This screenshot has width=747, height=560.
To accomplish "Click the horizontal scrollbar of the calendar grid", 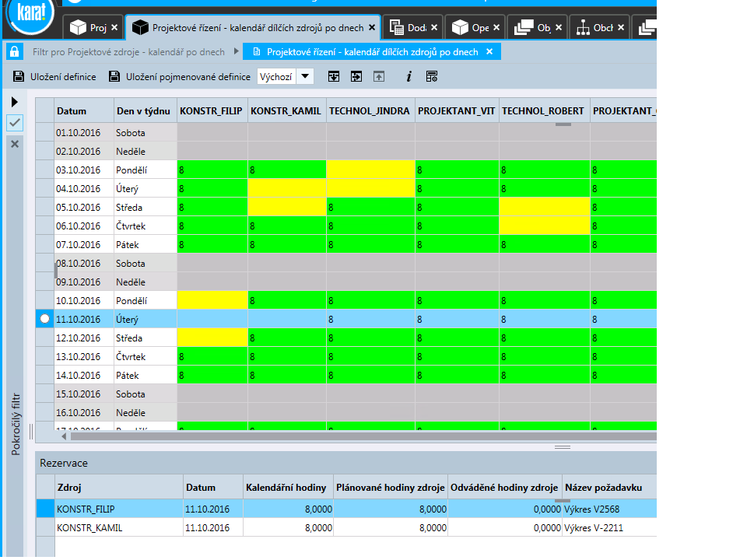I will 362,436.
